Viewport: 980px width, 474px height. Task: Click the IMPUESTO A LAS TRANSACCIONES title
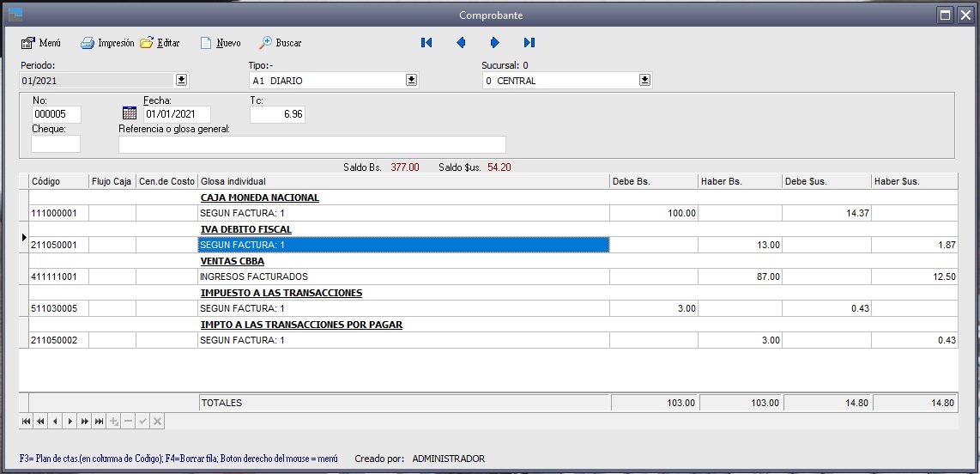coord(281,294)
